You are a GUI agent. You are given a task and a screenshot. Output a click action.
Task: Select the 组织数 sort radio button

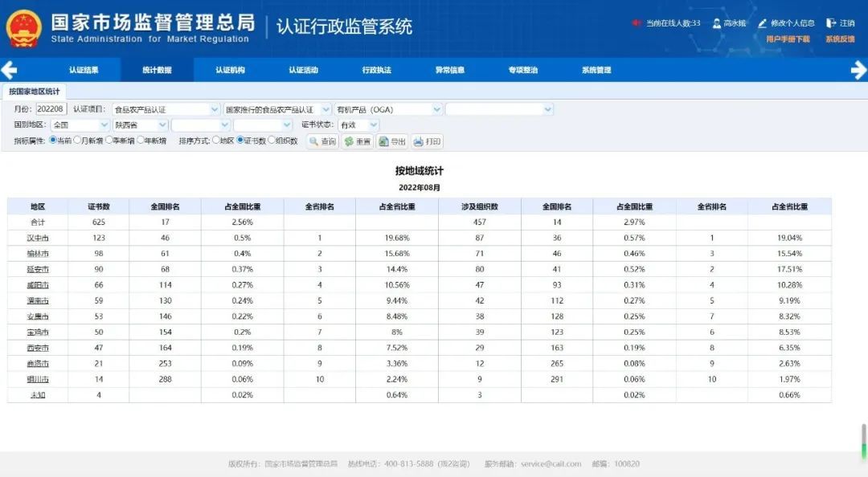coord(271,141)
